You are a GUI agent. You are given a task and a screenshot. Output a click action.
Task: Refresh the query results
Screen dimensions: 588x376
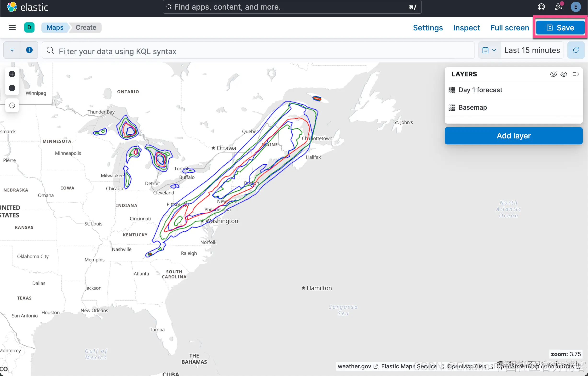tap(576, 50)
